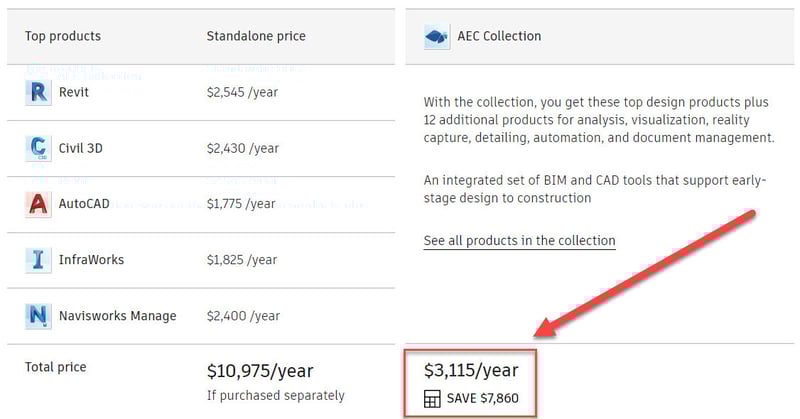Click the InfraWorks product icon
Viewport: 800px width, 419px height.
point(38,260)
